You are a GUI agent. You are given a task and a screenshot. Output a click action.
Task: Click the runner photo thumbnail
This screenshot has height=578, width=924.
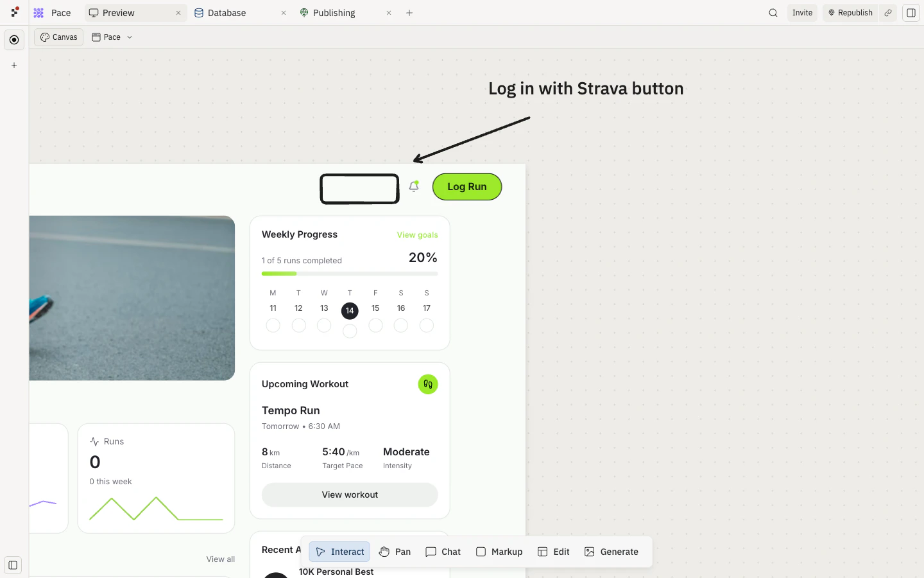pos(132,298)
